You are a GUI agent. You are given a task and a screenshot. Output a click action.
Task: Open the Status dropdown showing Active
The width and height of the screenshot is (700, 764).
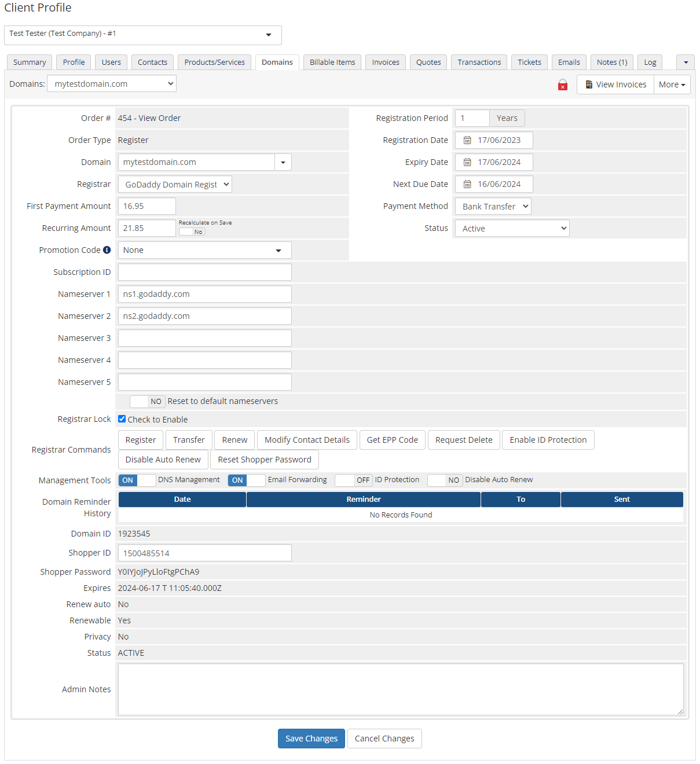click(x=512, y=228)
